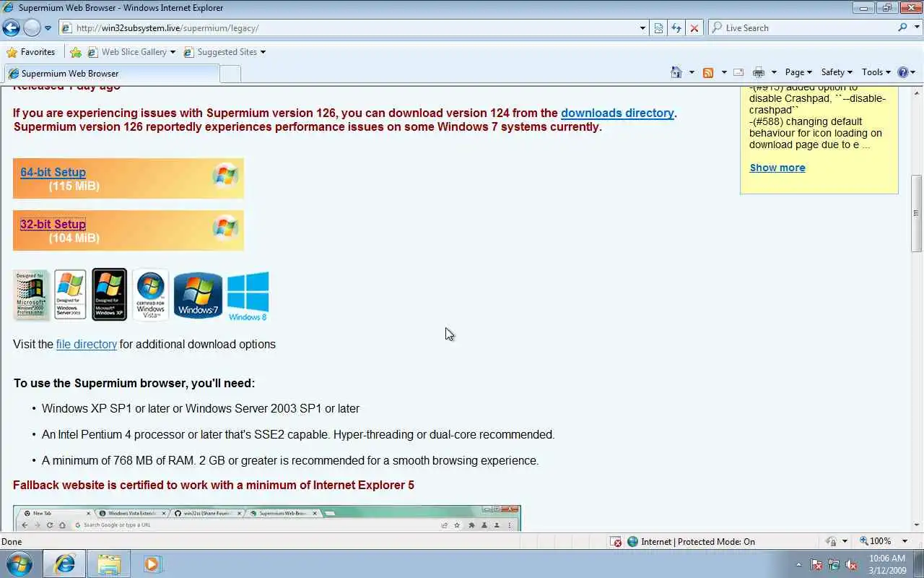
Task: Open Windows Explorer folder taskbar icon
Action: [109, 564]
